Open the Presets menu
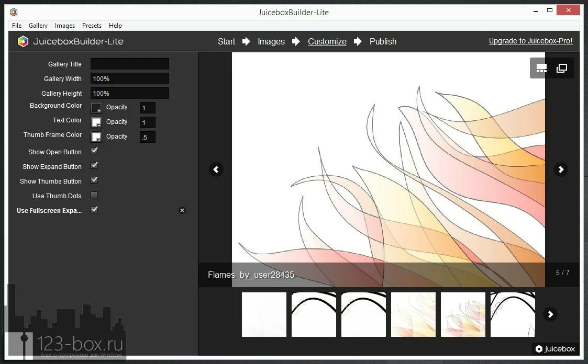This screenshot has height=364, width=588. (92, 26)
